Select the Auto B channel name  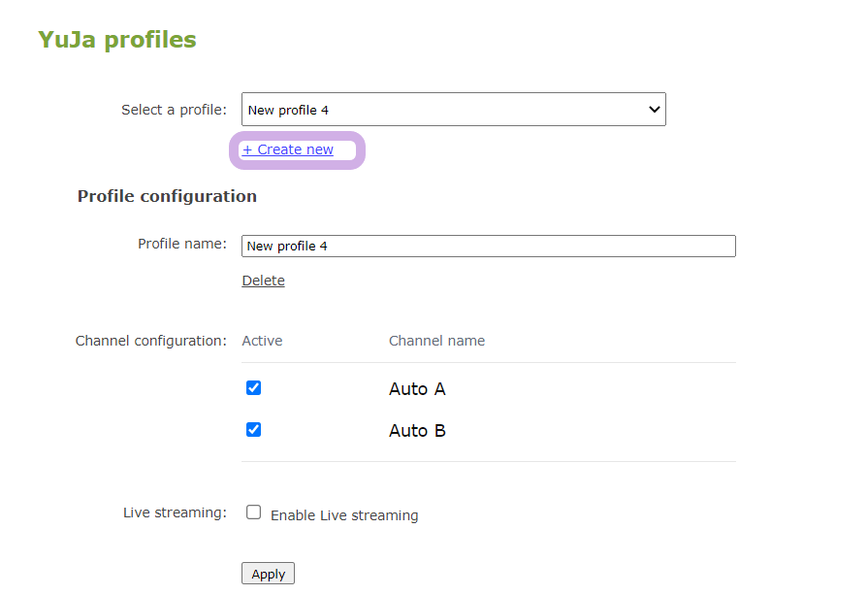[x=417, y=431]
